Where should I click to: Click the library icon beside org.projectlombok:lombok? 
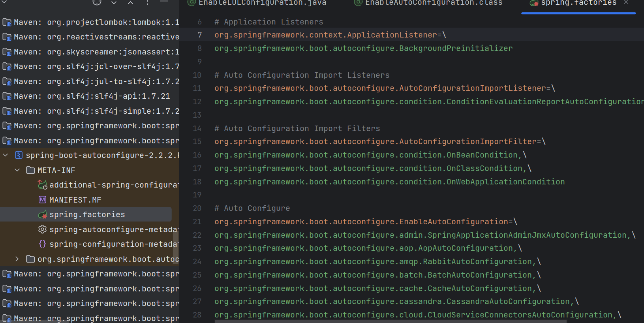[7, 22]
